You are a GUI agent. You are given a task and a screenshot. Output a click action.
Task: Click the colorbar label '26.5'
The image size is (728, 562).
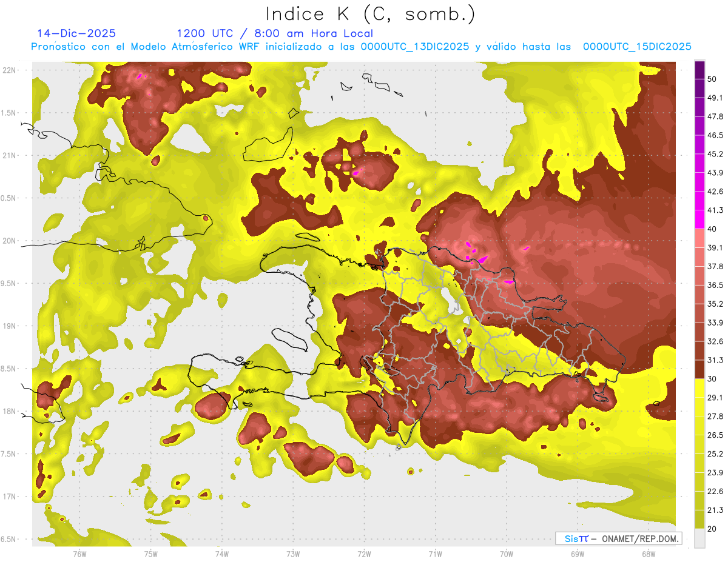click(x=715, y=435)
